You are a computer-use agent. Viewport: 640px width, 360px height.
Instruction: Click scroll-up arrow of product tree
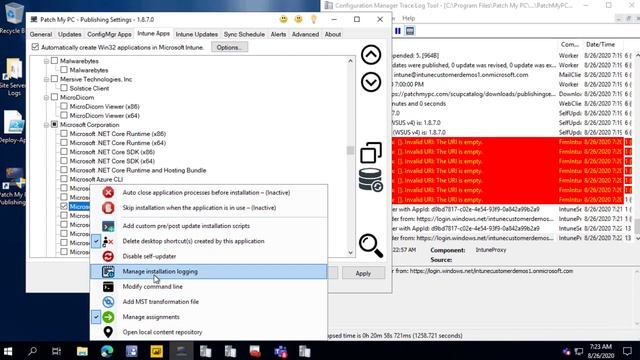pos(350,61)
